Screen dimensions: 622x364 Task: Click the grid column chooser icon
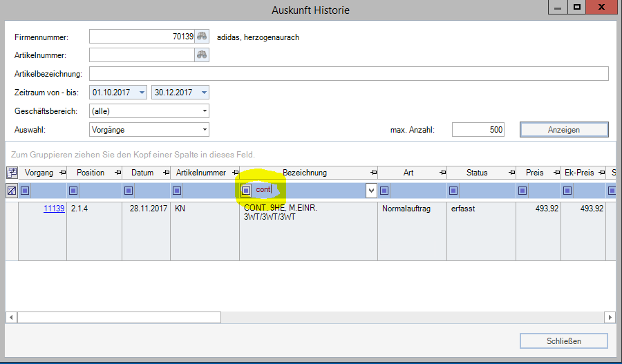(x=12, y=173)
